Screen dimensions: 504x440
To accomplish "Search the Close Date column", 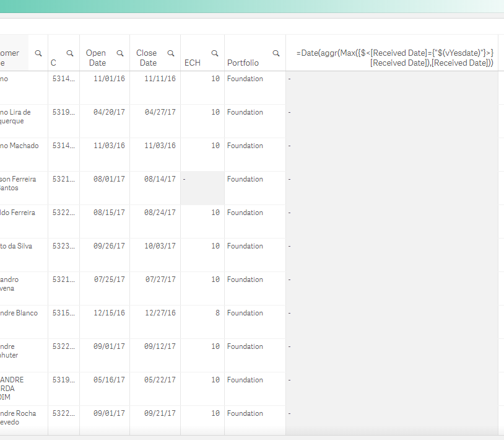I will [x=171, y=53].
